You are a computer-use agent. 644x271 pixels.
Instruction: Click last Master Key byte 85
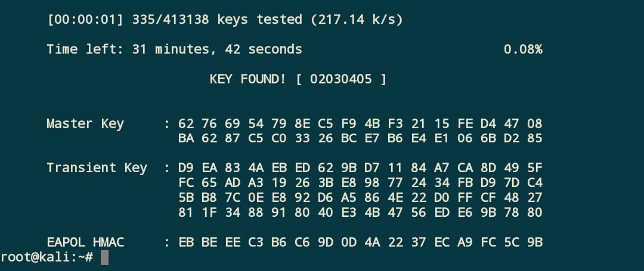pos(535,138)
